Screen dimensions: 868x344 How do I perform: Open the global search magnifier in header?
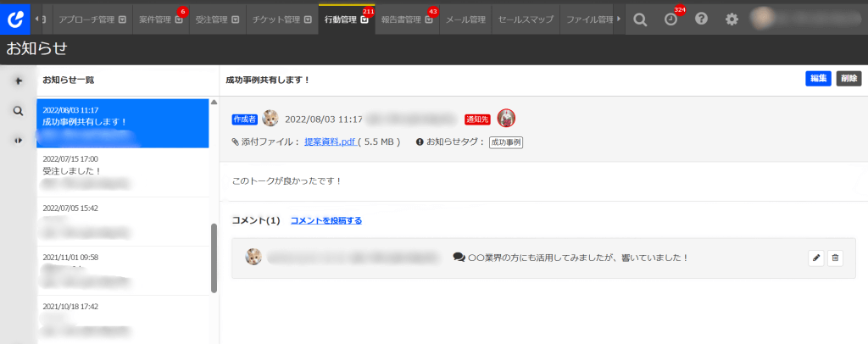click(x=641, y=19)
